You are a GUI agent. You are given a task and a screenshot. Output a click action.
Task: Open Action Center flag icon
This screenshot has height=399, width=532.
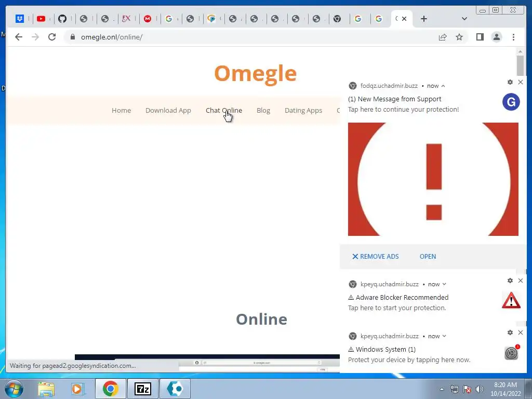tap(467, 389)
